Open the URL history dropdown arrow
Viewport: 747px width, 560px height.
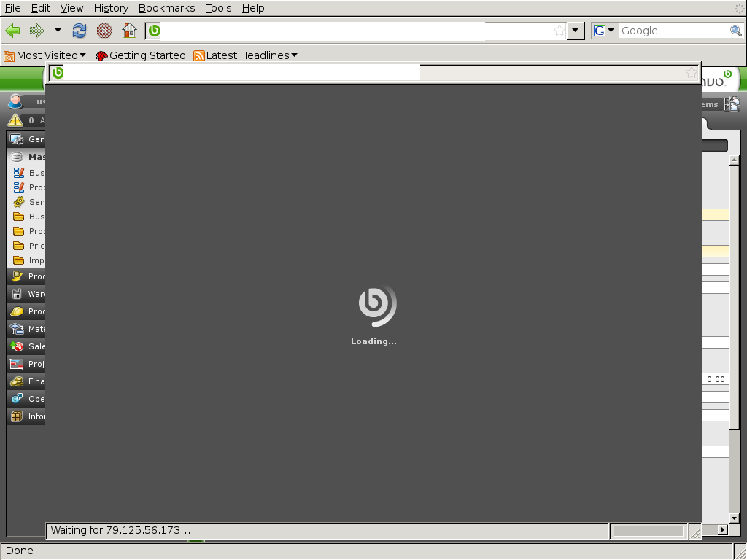(x=576, y=31)
